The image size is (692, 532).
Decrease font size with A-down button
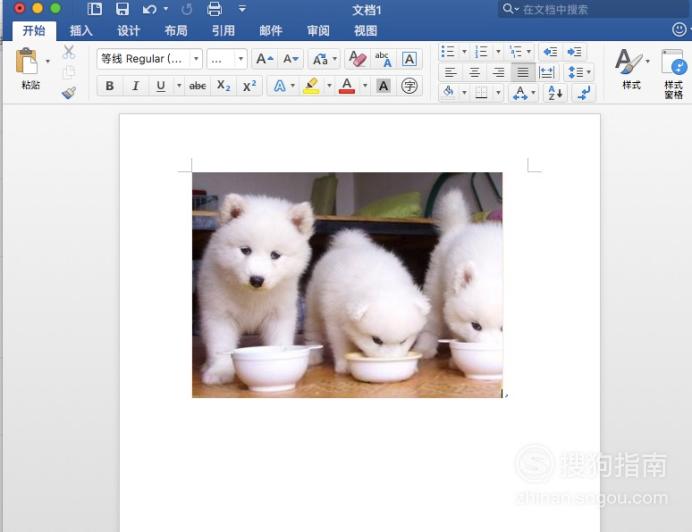point(291,59)
